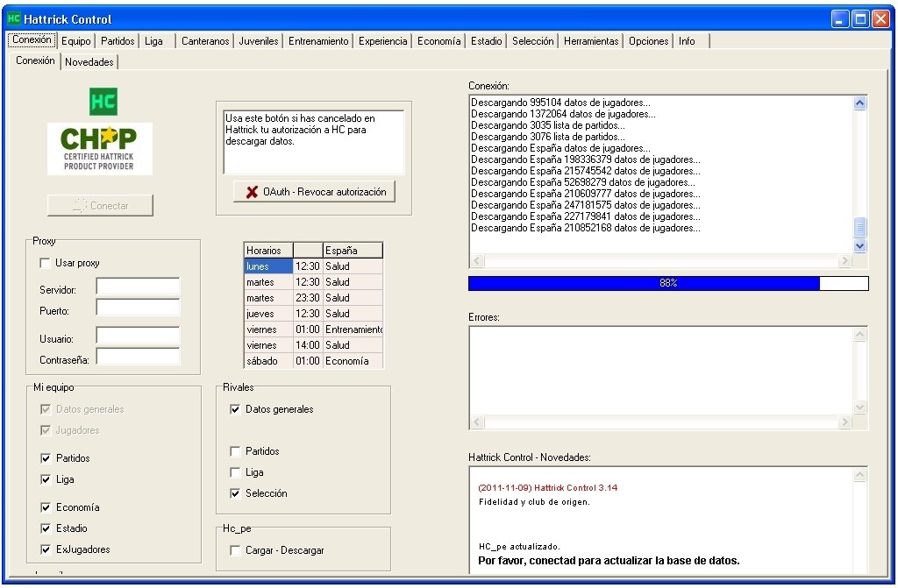
Task: Click the Novedades panel up scroll arrow
Action: 859,475
